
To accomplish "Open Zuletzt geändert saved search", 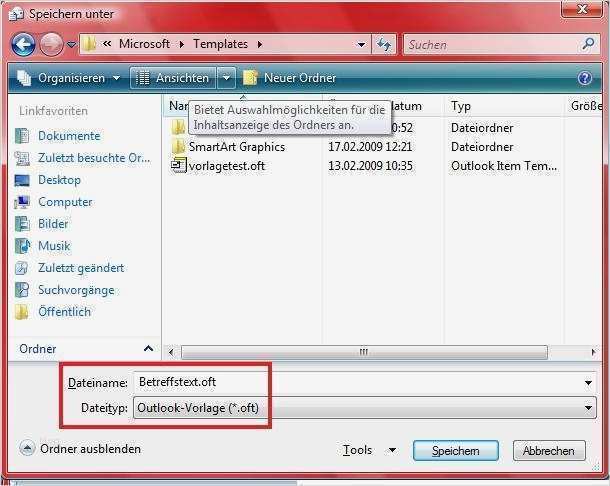I will point(81,268).
